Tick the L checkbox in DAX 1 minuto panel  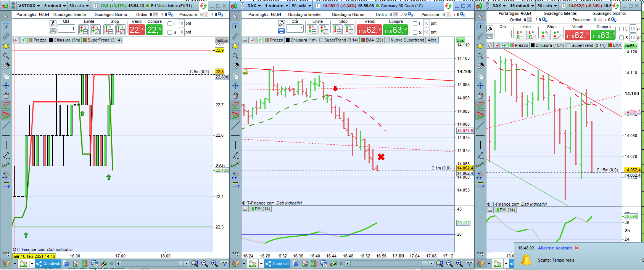415,24
